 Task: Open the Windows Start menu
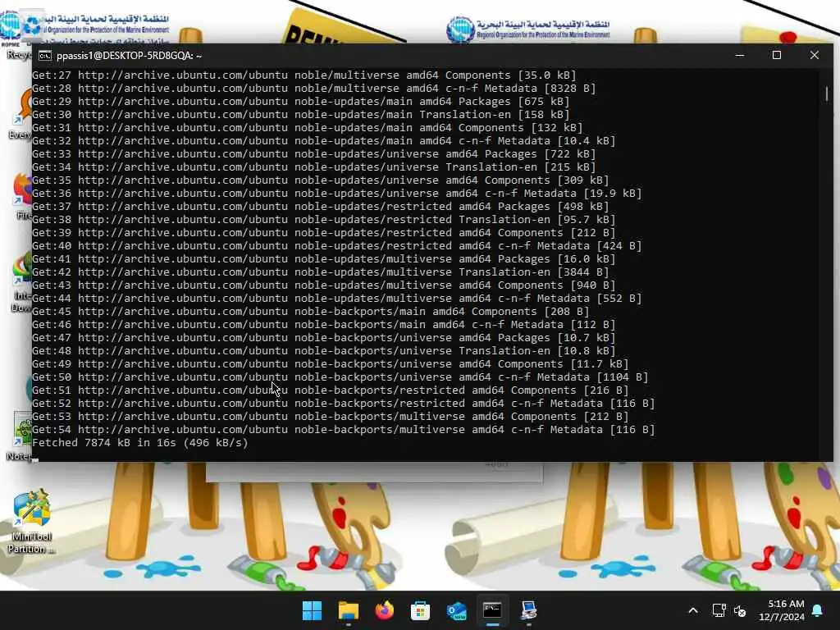312,610
